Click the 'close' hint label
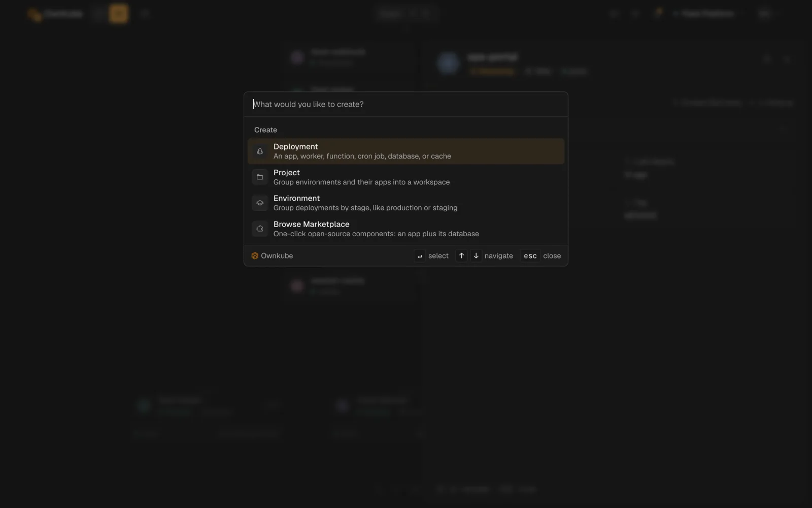 [x=552, y=256]
